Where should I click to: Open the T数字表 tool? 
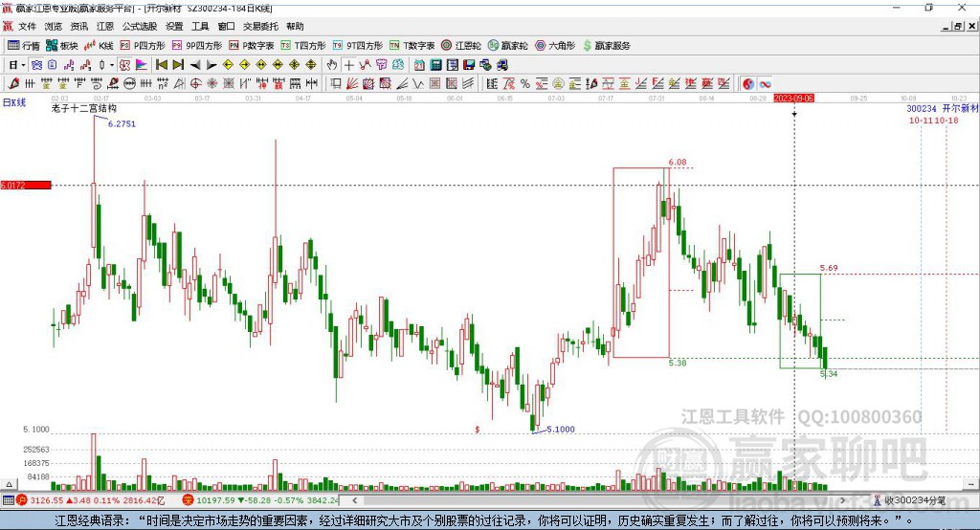coord(412,46)
